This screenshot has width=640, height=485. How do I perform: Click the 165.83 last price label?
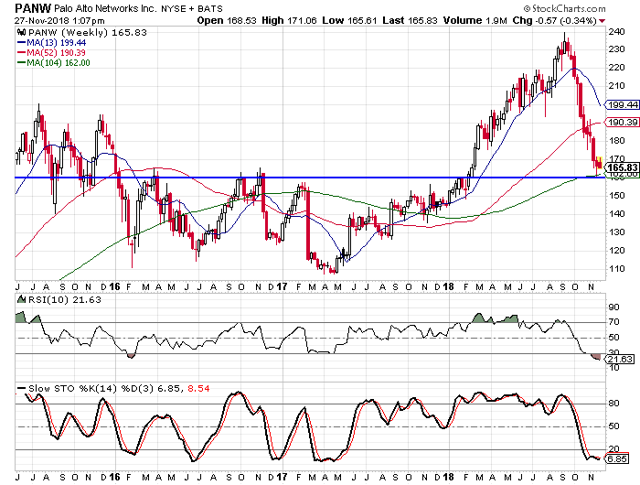[x=622, y=168]
